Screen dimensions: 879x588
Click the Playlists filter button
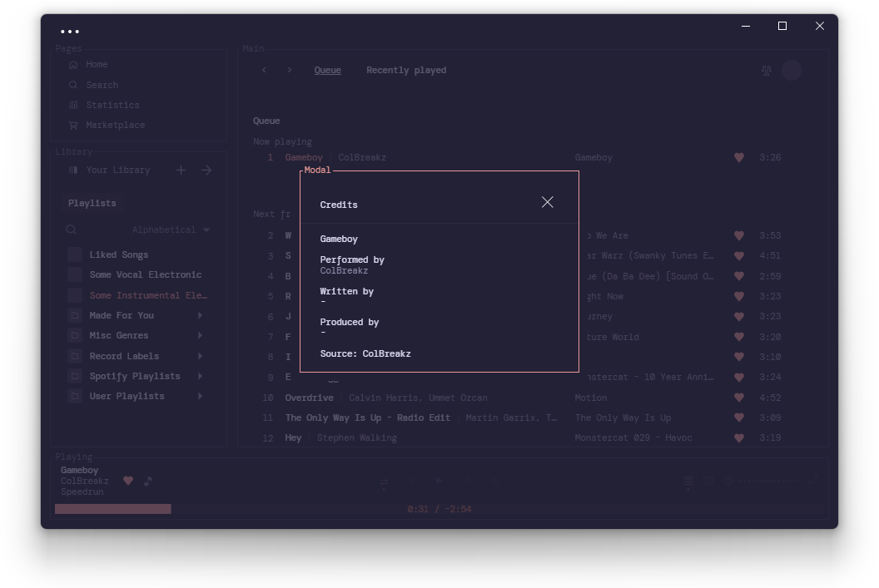[92, 203]
